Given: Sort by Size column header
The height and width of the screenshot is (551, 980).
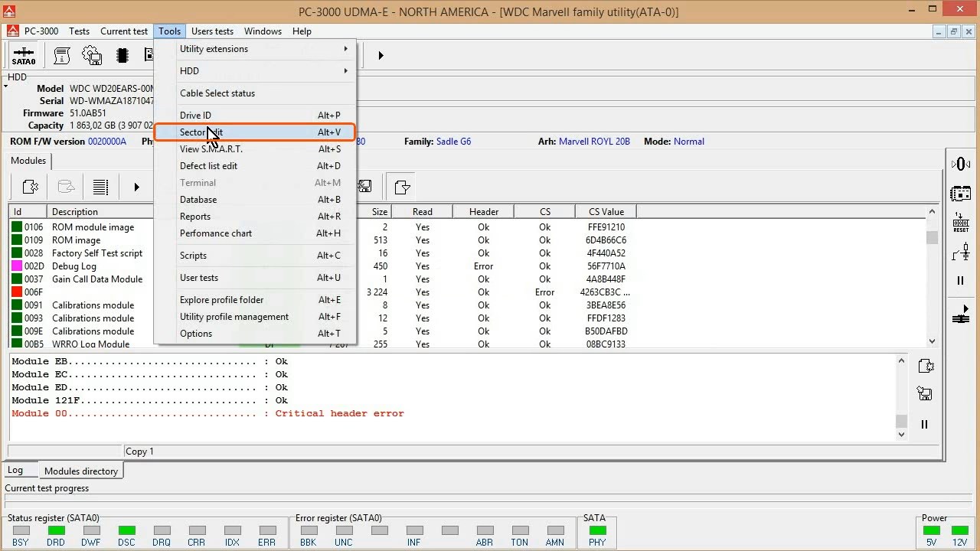Looking at the screenshot, I should click(x=380, y=212).
